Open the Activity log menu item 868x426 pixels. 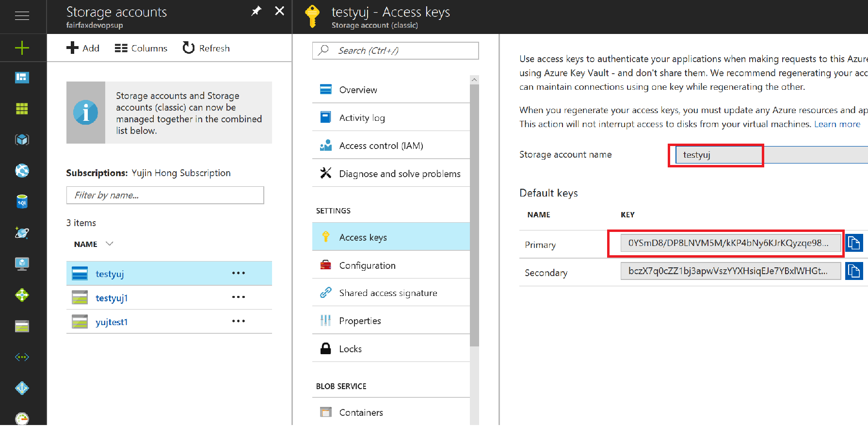click(391, 117)
